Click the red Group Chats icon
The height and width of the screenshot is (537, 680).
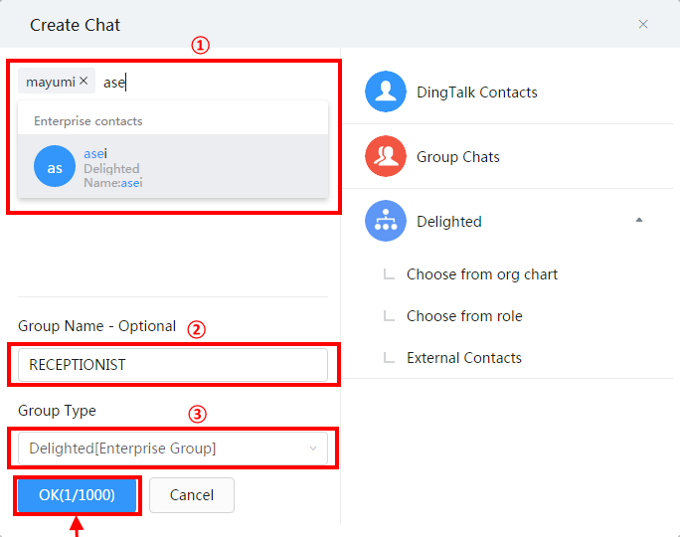click(385, 157)
